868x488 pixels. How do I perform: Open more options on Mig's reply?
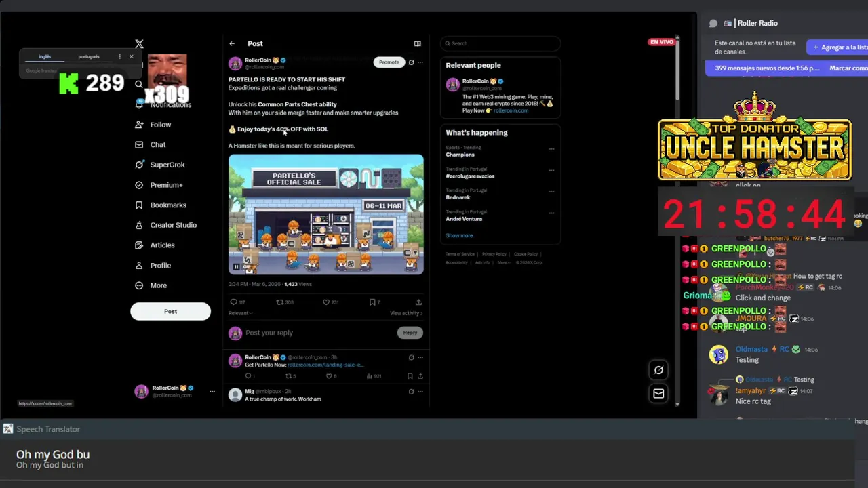[420, 392]
